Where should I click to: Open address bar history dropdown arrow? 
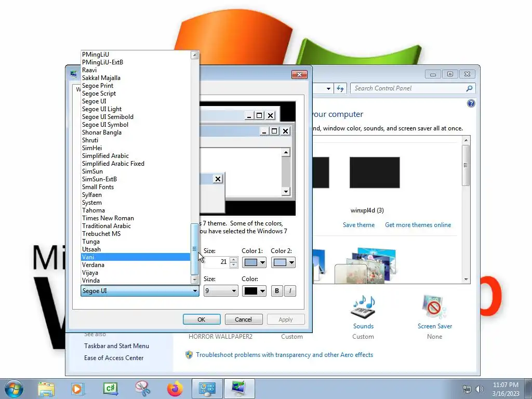pyautogui.click(x=328, y=88)
